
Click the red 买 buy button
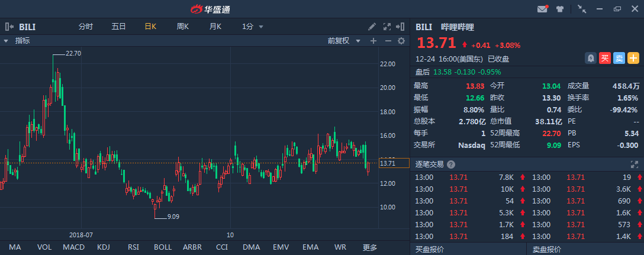pyautogui.click(x=604, y=58)
